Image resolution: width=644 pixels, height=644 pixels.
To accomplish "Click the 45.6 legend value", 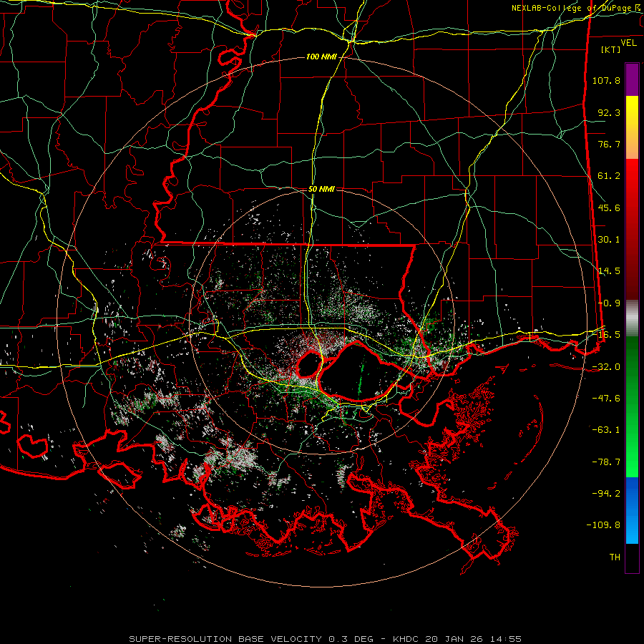I will click(x=609, y=208).
